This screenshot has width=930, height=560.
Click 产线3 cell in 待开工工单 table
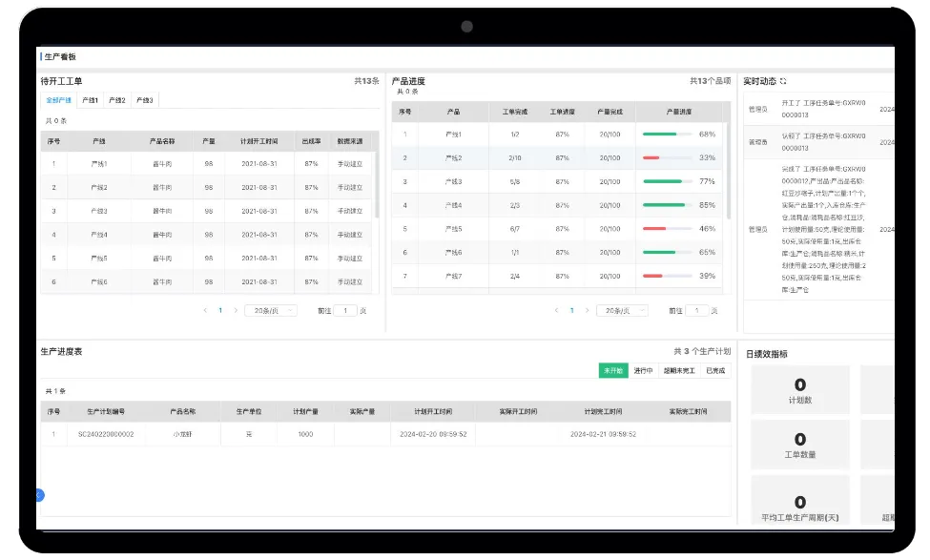(99, 211)
